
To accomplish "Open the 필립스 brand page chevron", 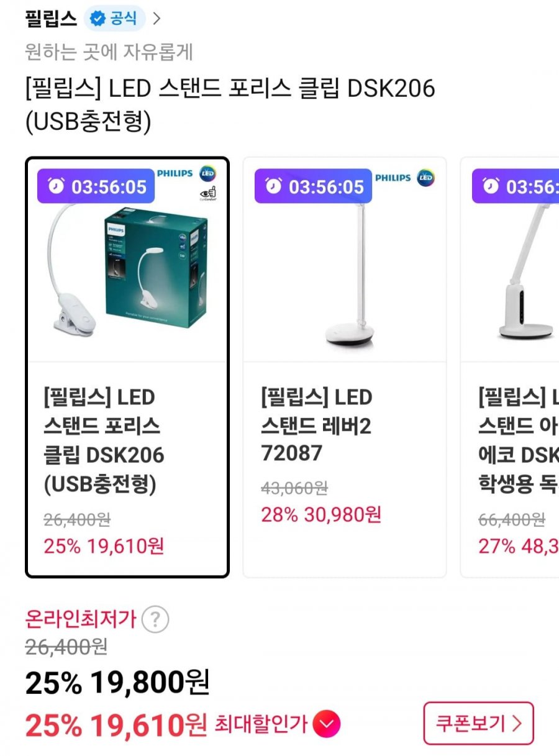I will [x=157, y=19].
